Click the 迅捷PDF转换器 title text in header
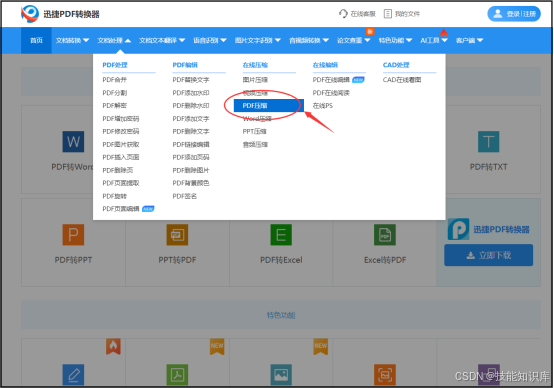Image resolution: width=554 pixels, height=388 pixels. click(x=71, y=14)
